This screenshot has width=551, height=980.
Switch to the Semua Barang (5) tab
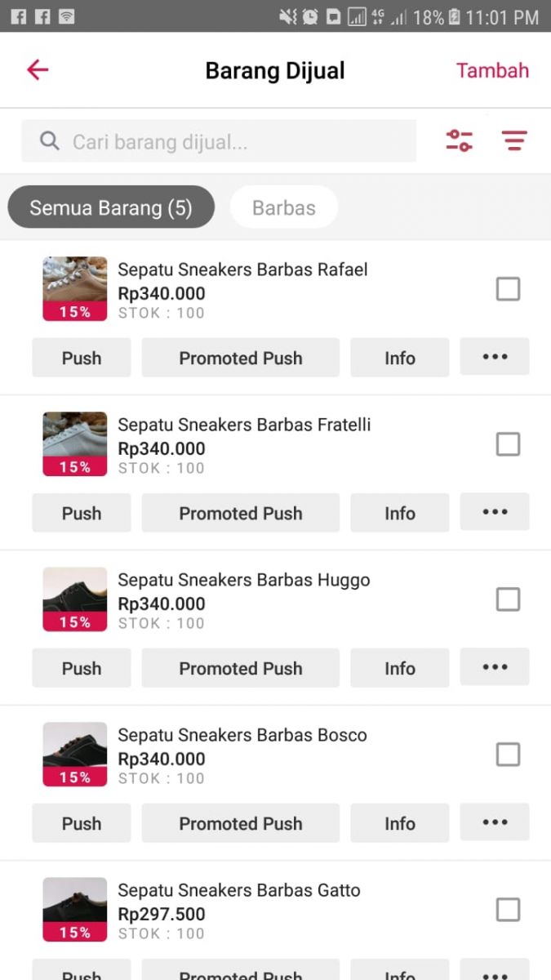pyautogui.click(x=111, y=207)
